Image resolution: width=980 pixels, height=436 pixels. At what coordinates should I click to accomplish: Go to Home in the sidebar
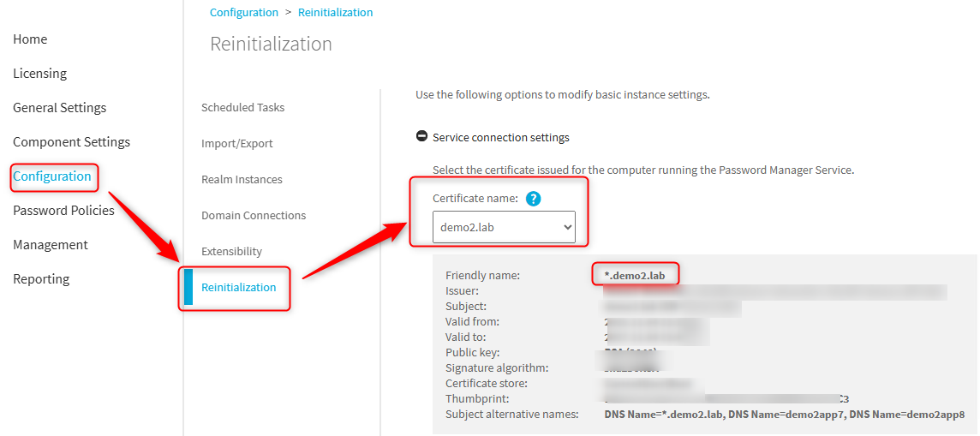30,39
